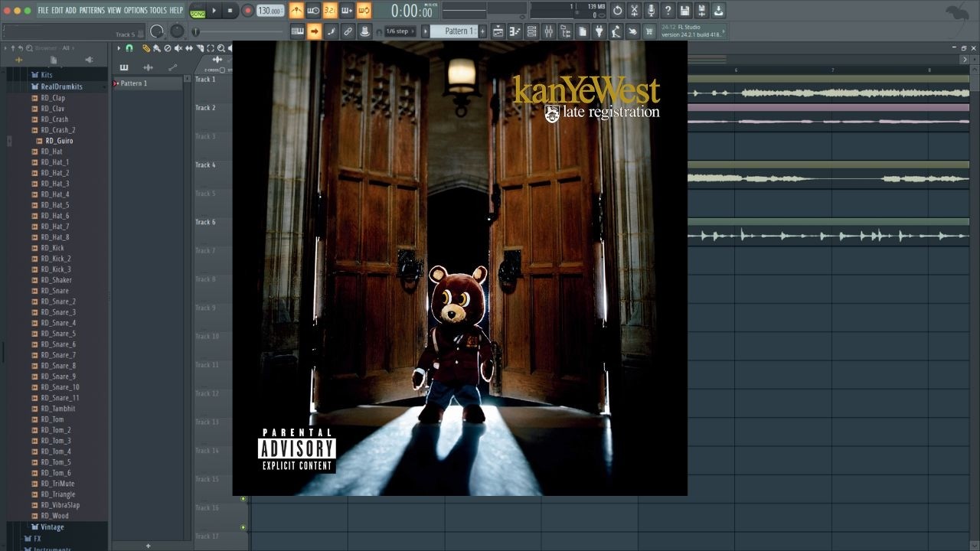The width and height of the screenshot is (980, 551).
Task: Toggle the z-cross checkbox
Action: click(x=222, y=70)
